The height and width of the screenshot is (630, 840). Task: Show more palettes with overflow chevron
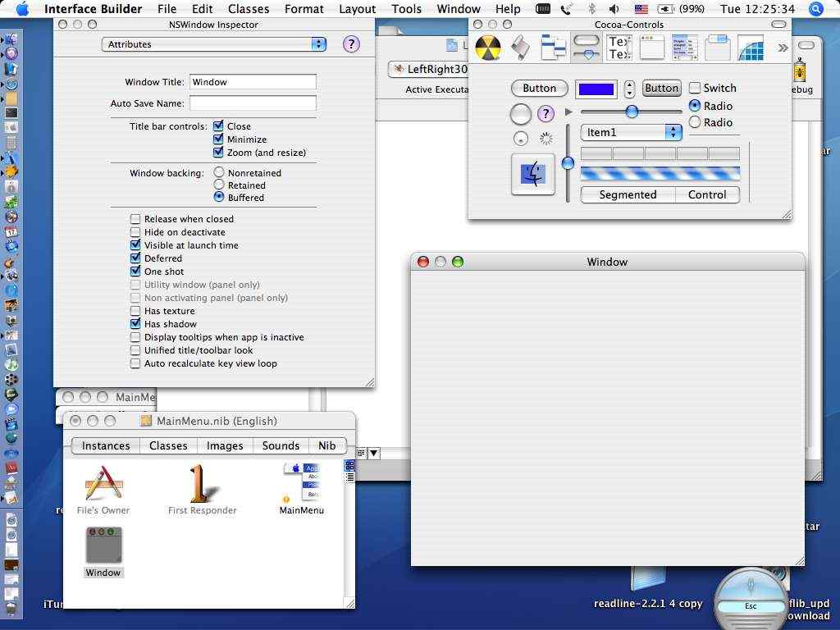pyautogui.click(x=783, y=48)
